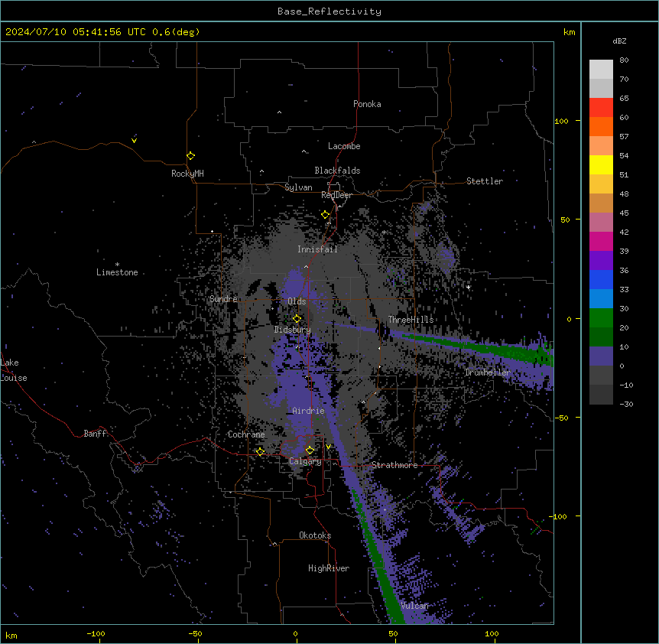Click the 100 tick on the right axis
The image size is (659, 644).
pyautogui.click(x=561, y=121)
